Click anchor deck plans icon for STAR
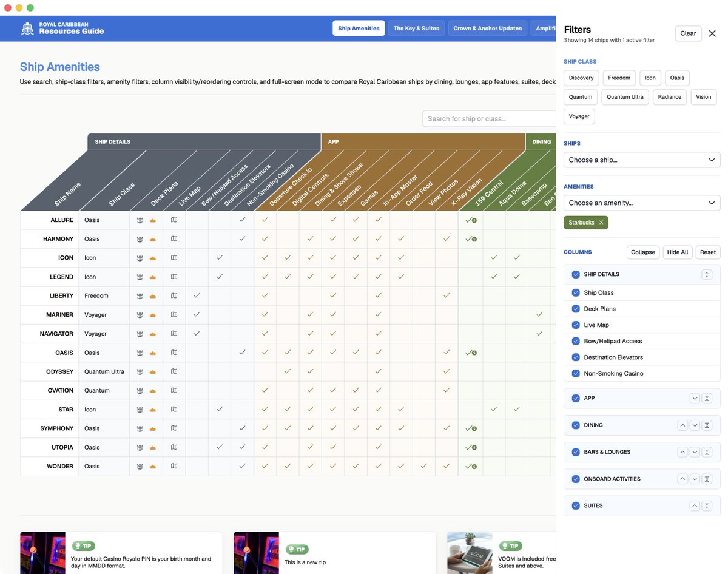This screenshot has width=728, height=574. [140, 410]
